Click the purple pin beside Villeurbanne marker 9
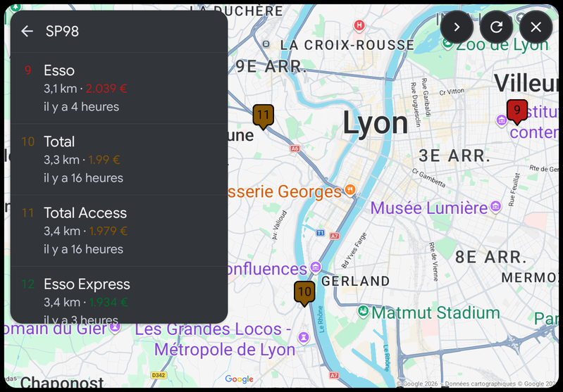Viewport: 563px width, 392px height. [x=502, y=120]
